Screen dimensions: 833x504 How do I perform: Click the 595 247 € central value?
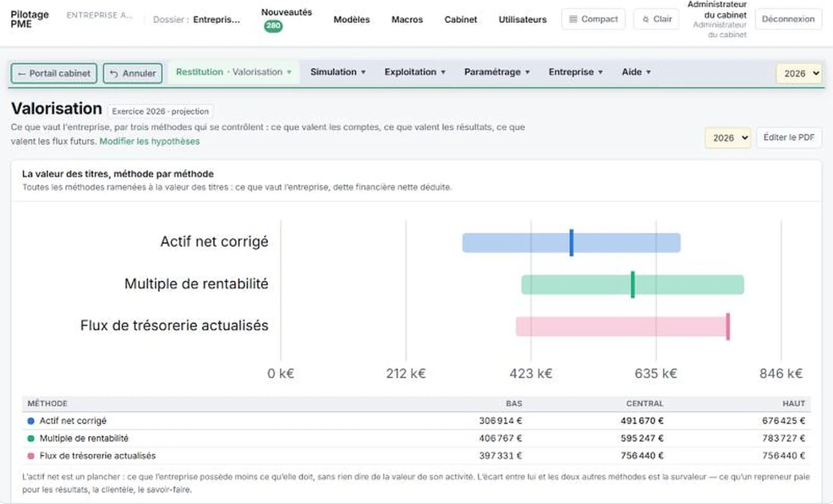click(x=642, y=438)
